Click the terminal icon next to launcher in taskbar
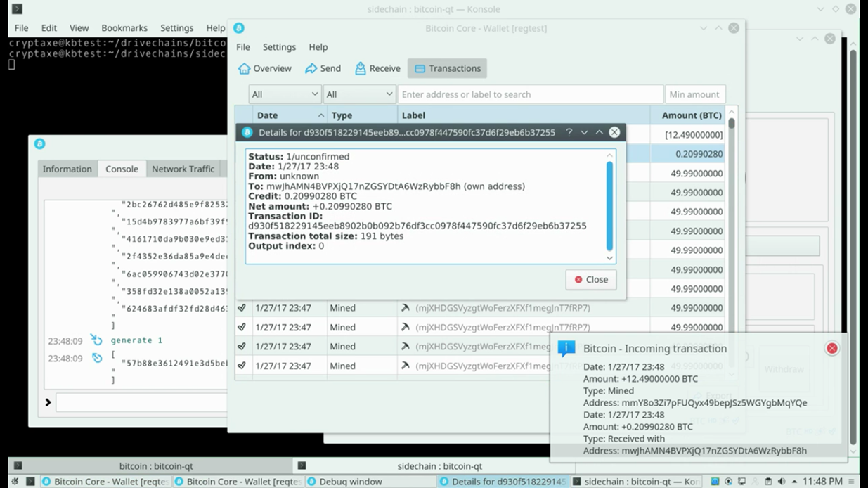868x488 pixels. (x=30, y=482)
